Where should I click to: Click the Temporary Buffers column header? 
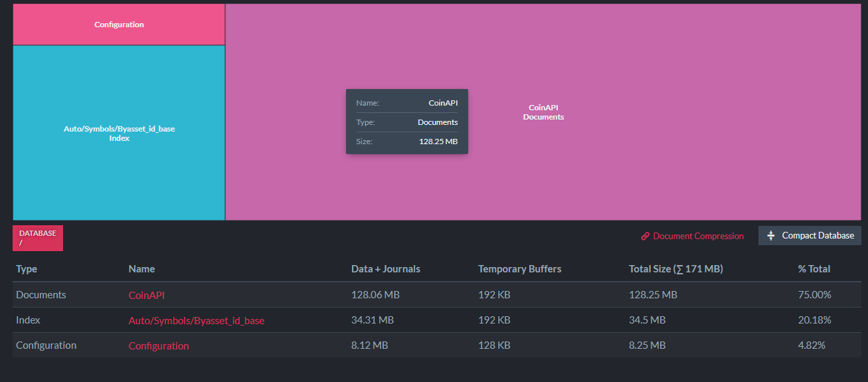click(519, 269)
